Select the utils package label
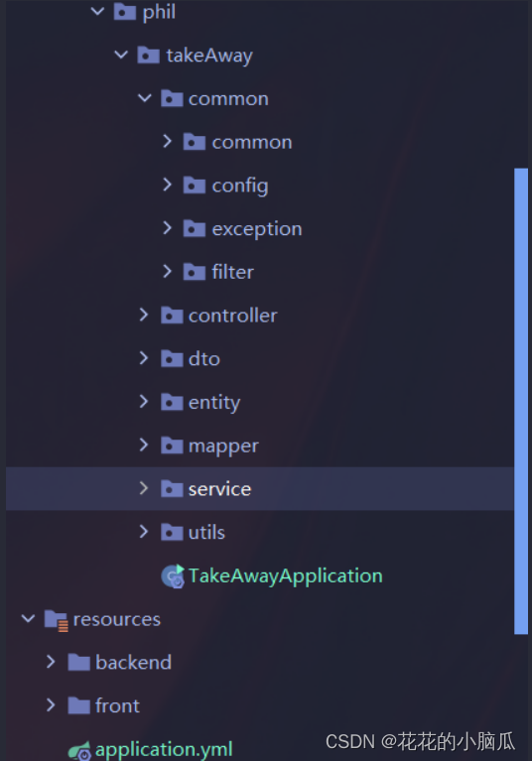The height and width of the screenshot is (761, 532). (x=206, y=533)
